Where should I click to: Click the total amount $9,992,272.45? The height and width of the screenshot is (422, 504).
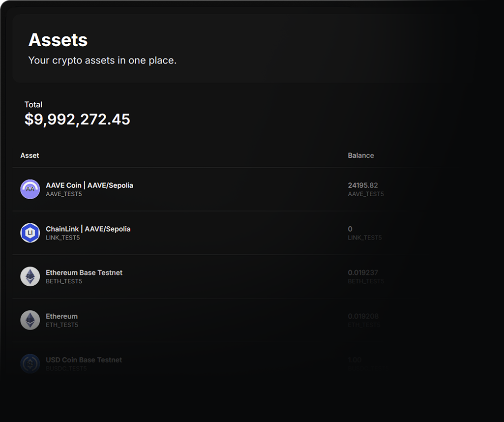click(77, 120)
